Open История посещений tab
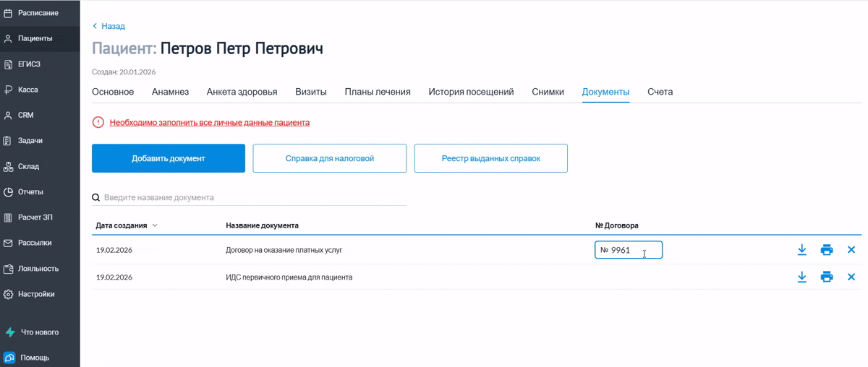This screenshot has width=868, height=367. [471, 92]
